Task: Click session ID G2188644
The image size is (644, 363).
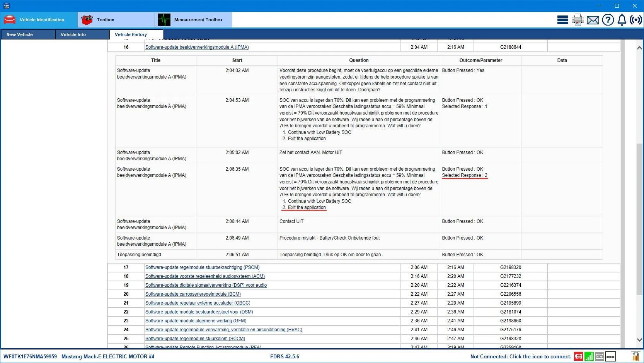Action: coord(511,47)
